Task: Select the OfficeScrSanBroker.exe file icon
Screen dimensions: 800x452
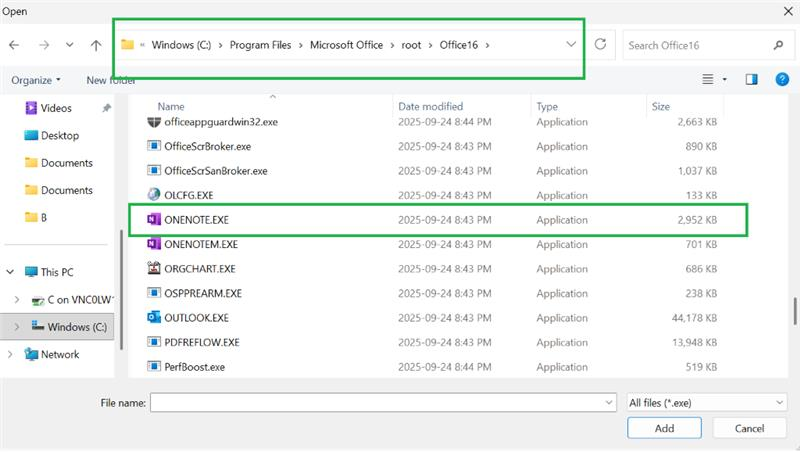Action: pos(154,170)
